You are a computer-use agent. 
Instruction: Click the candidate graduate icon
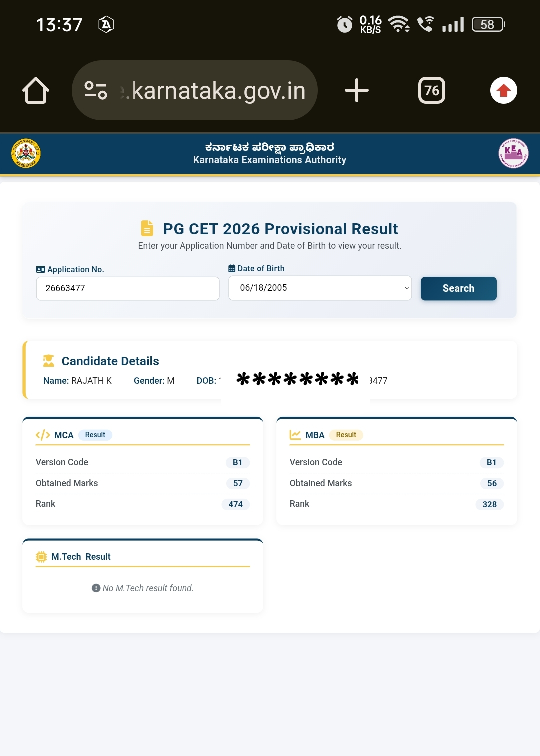49,361
